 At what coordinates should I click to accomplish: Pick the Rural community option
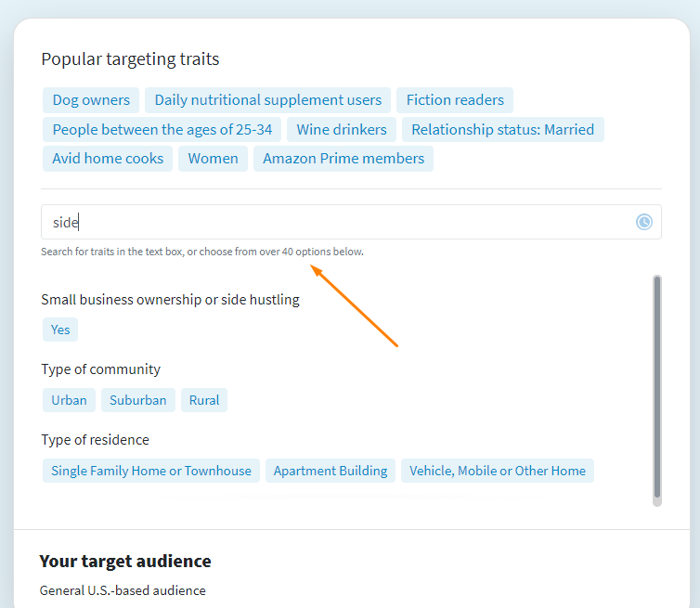204,400
